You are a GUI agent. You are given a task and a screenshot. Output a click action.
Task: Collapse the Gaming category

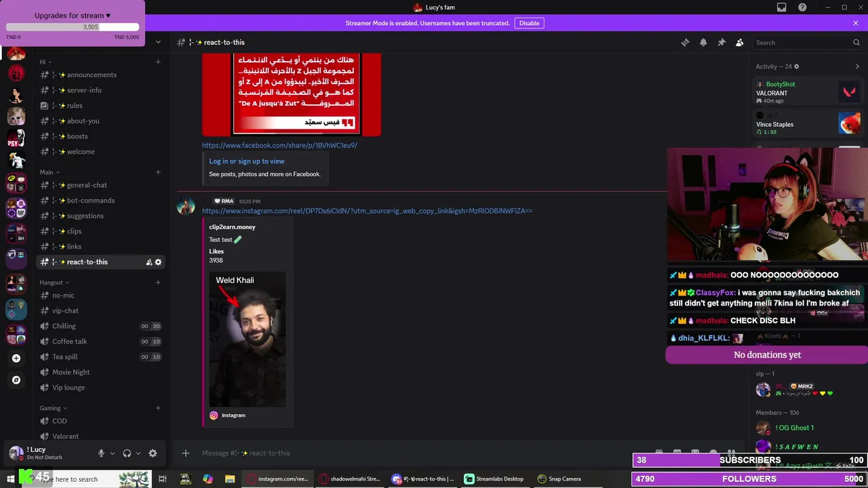point(53,408)
